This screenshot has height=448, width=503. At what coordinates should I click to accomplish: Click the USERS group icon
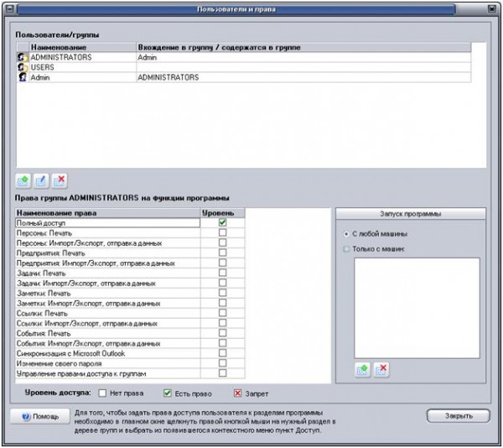pyautogui.click(x=22, y=67)
